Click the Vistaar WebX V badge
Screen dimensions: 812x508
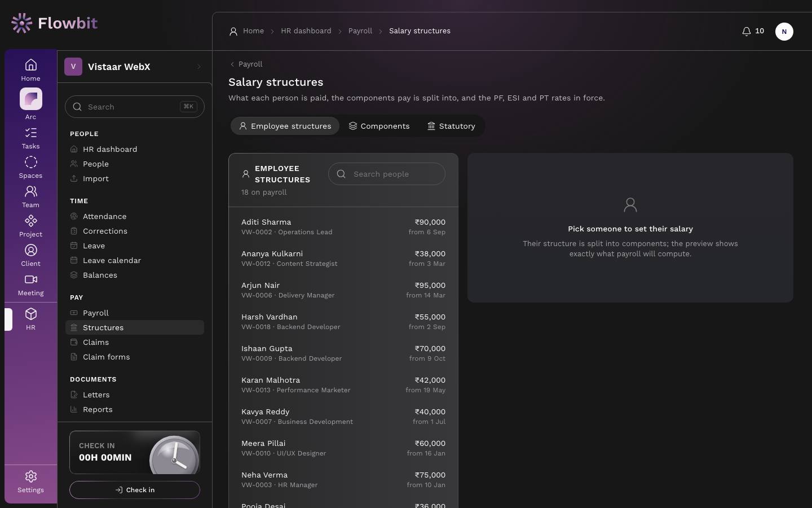coord(73,67)
